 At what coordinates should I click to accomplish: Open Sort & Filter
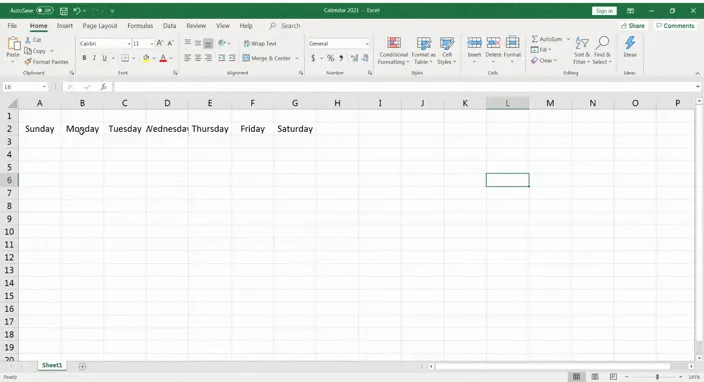pos(581,51)
